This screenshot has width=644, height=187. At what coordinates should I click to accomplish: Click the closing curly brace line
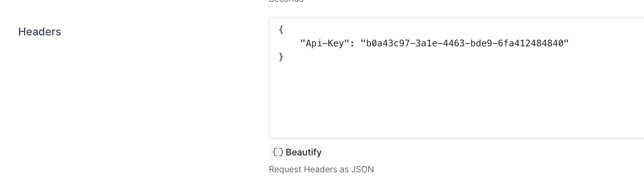281,56
